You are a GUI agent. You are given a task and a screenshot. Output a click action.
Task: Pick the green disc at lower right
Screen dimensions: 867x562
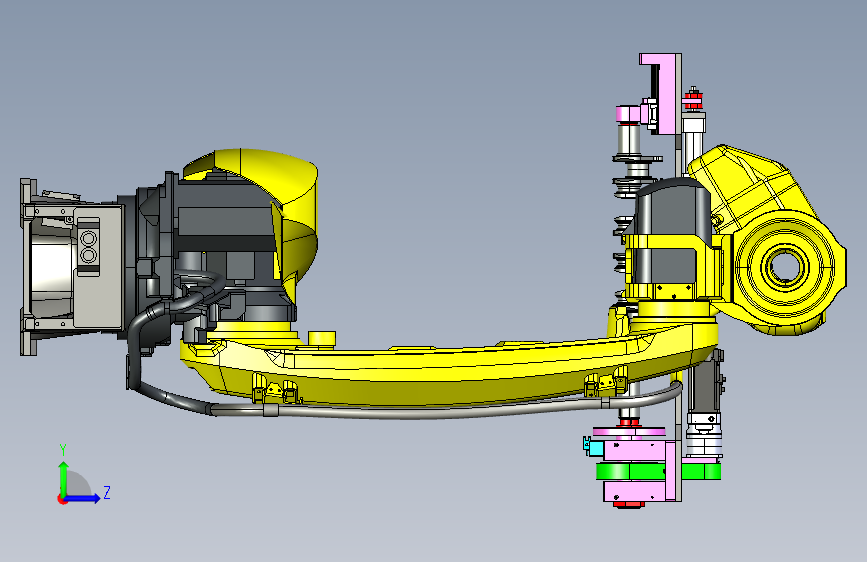tap(658, 471)
